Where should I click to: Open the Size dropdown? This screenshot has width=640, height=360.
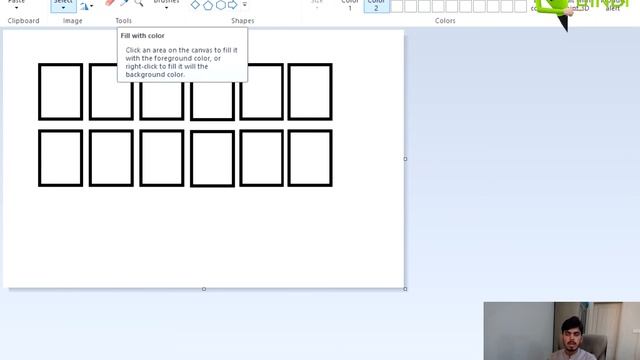click(x=317, y=5)
